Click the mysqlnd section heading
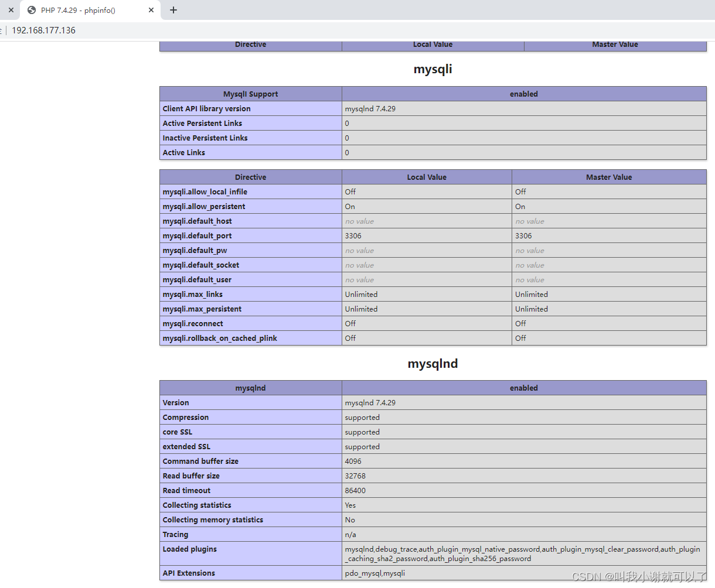Screen dimensions: 715x588 tap(433, 364)
